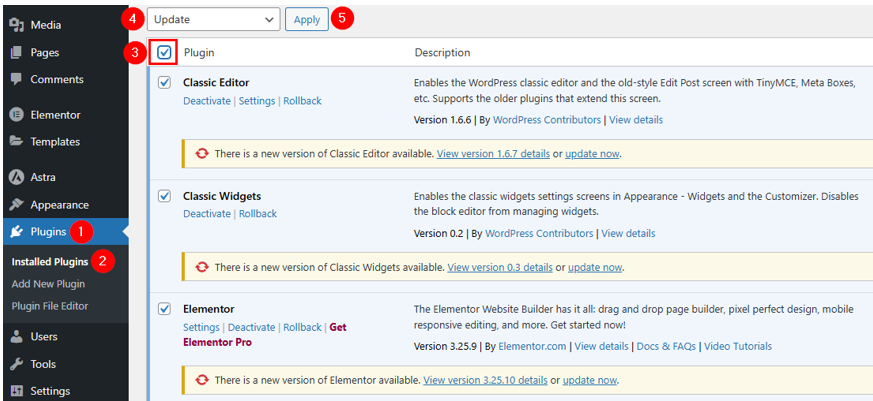This screenshot has height=401, width=873.
Task: Click the Description column header
Action: coord(442,52)
